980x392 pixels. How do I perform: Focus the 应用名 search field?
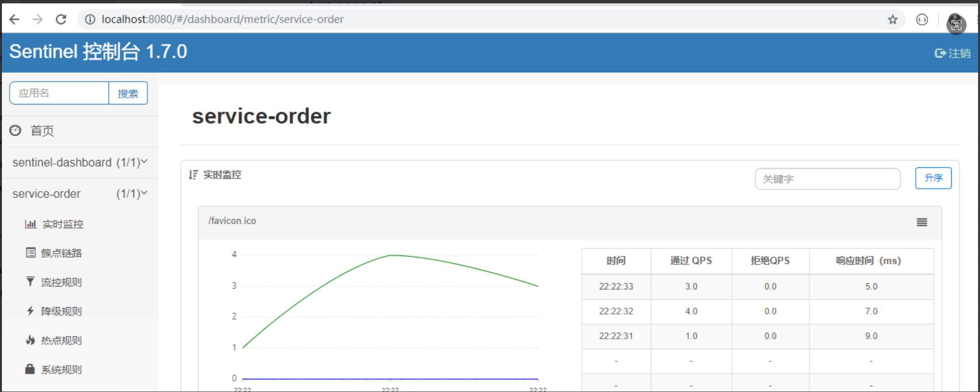coord(59,93)
